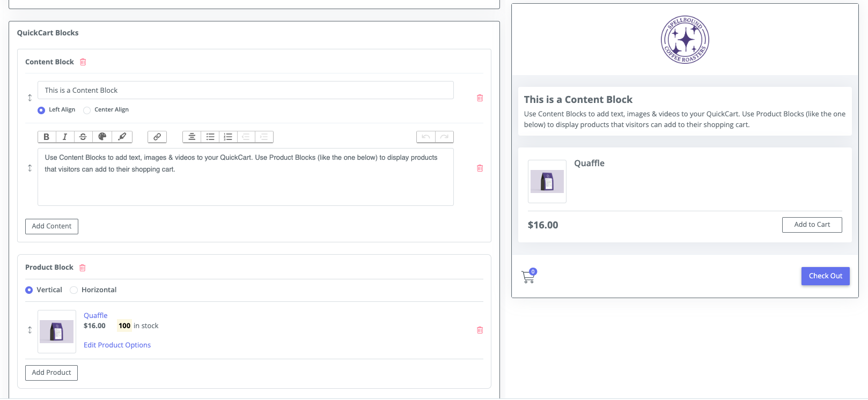The height and width of the screenshot is (400, 868).
Task: Delete the body text row via trash icon
Action: click(x=480, y=168)
